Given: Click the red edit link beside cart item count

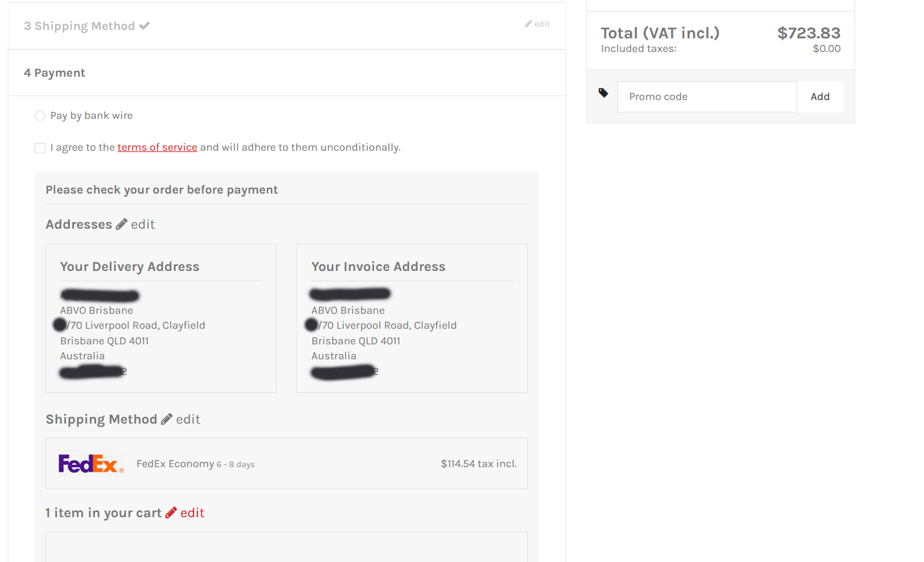Looking at the screenshot, I should pos(192,513).
